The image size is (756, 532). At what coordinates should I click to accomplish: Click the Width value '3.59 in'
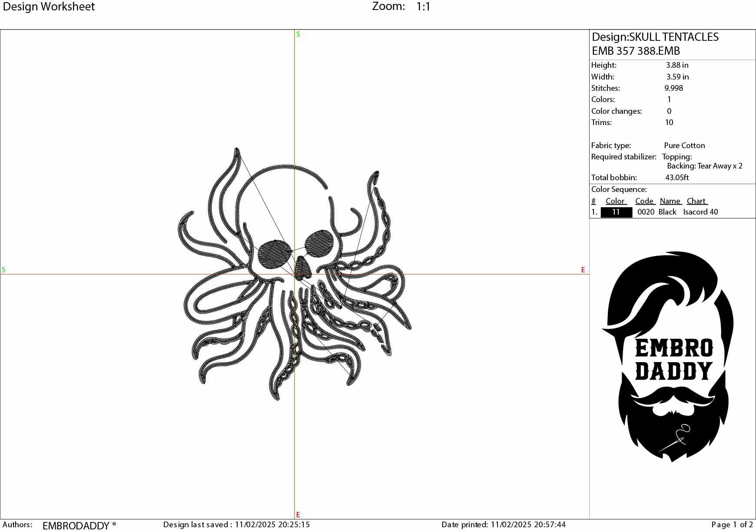coord(677,77)
